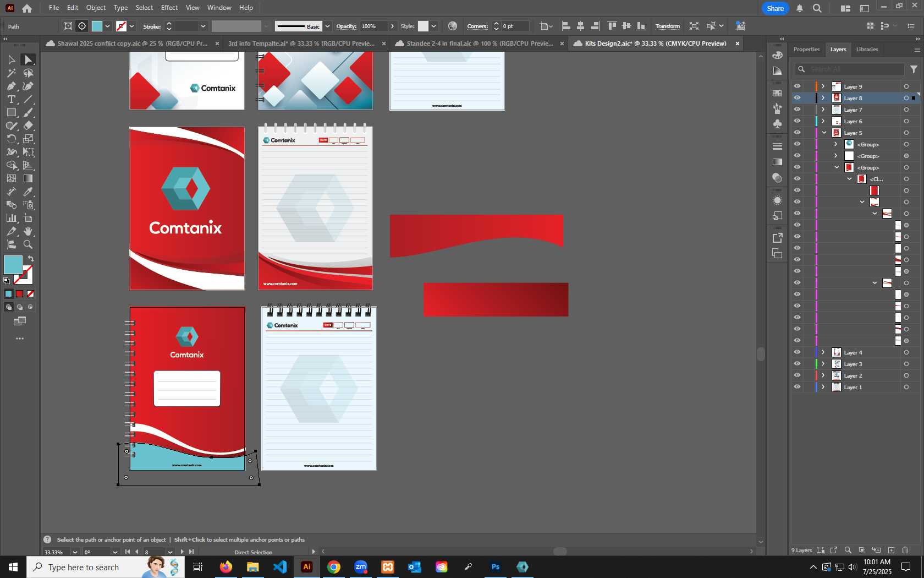
Task: Go to next artboard arrow
Action: coord(182,552)
